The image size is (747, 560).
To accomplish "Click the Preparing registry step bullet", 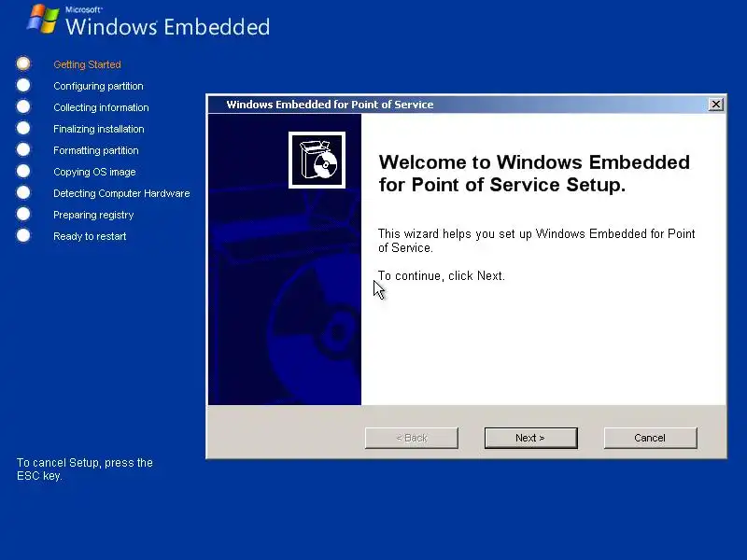I will 23,214.
